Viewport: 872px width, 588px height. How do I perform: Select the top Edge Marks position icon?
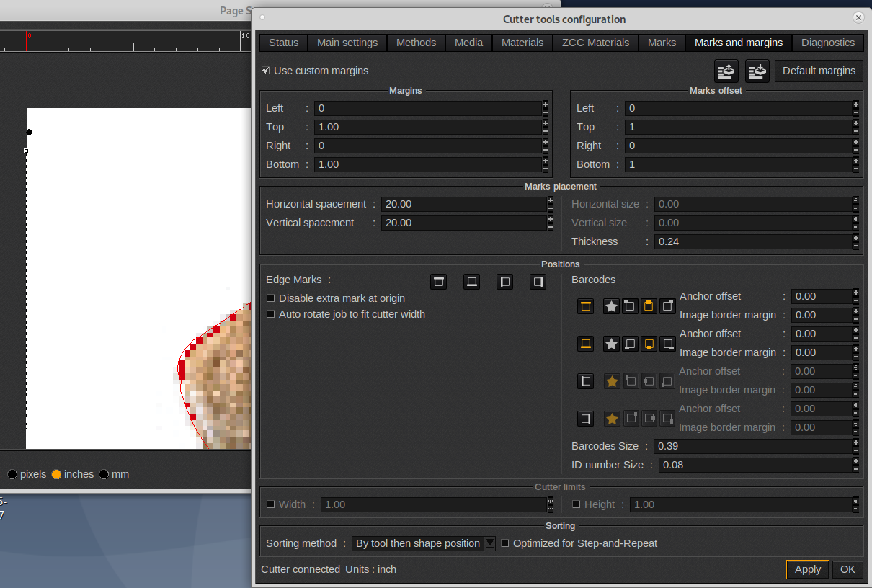pos(438,282)
